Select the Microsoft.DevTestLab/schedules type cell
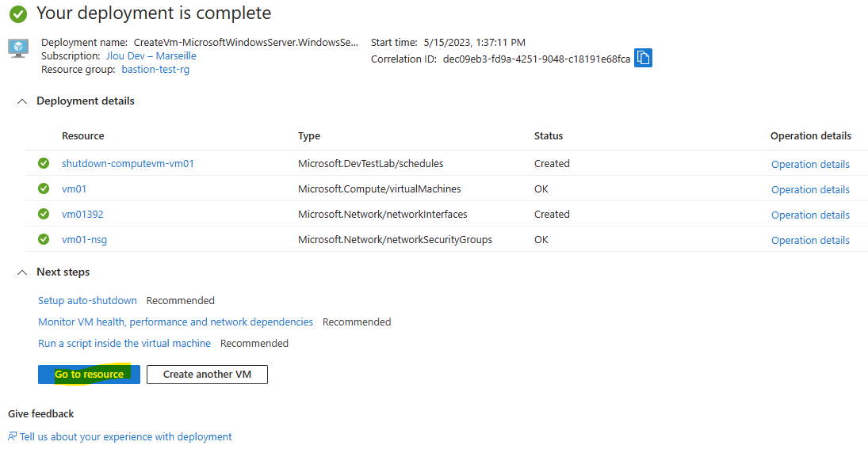 pos(371,164)
